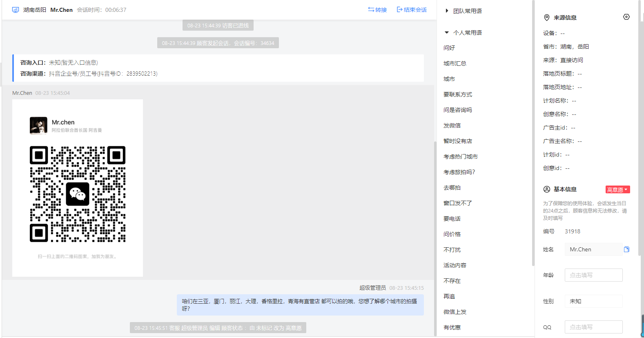This screenshot has height=338, width=644.
Task: Select the 城市 quick phrase
Action: pos(449,79)
